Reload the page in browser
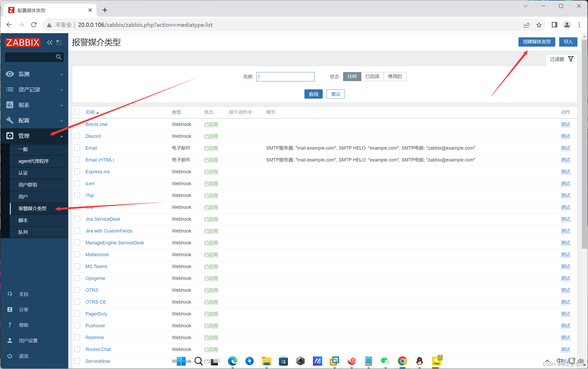This screenshot has width=588, height=369. click(x=34, y=25)
